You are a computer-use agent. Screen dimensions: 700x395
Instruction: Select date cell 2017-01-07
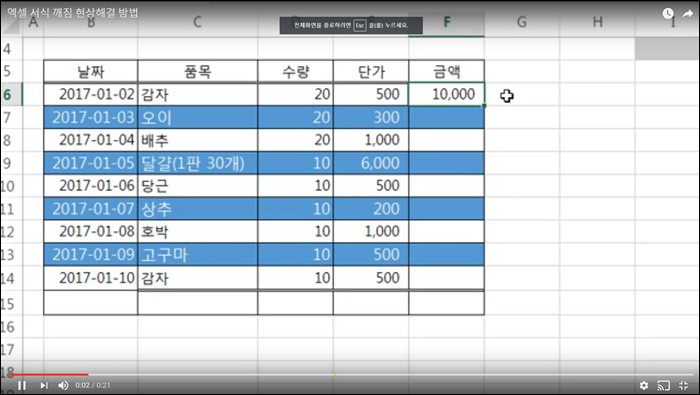coord(91,209)
